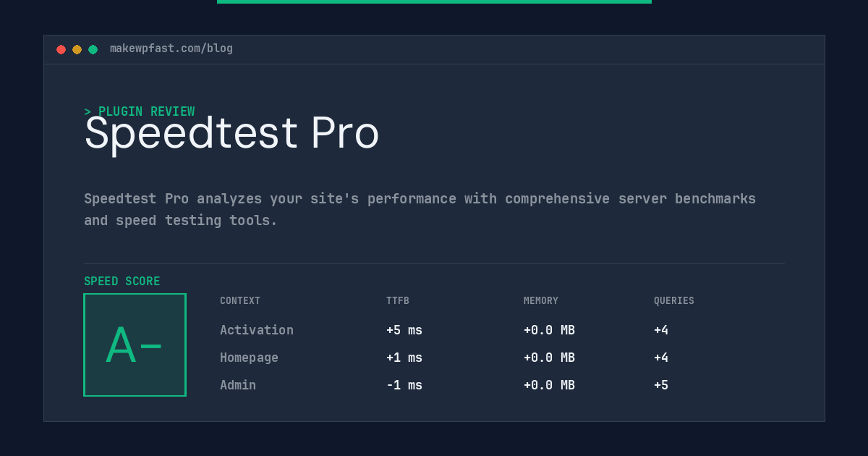Image resolution: width=868 pixels, height=456 pixels.
Task: Click the QUERIES column header
Action: click(674, 301)
